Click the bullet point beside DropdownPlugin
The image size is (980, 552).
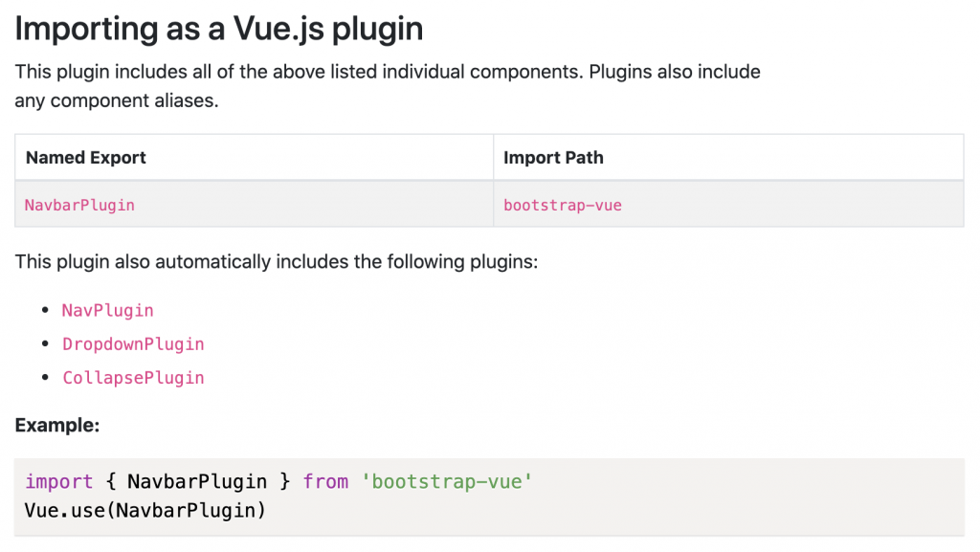click(x=44, y=343)
